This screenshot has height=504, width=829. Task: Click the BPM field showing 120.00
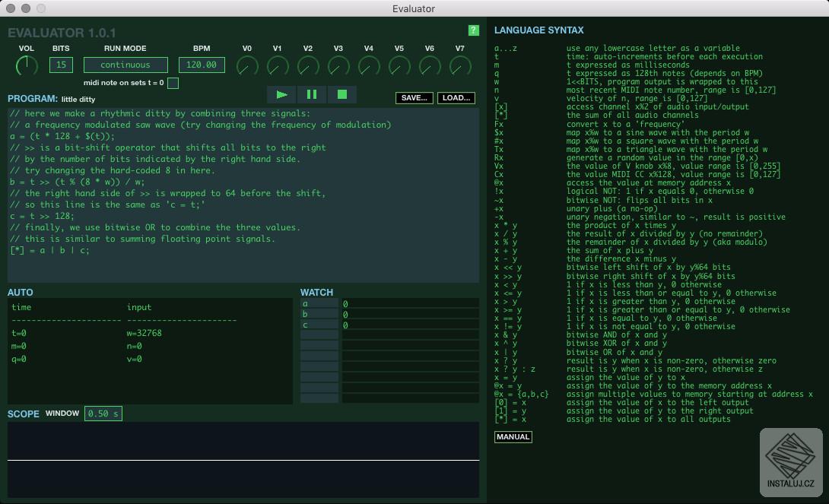202,65
